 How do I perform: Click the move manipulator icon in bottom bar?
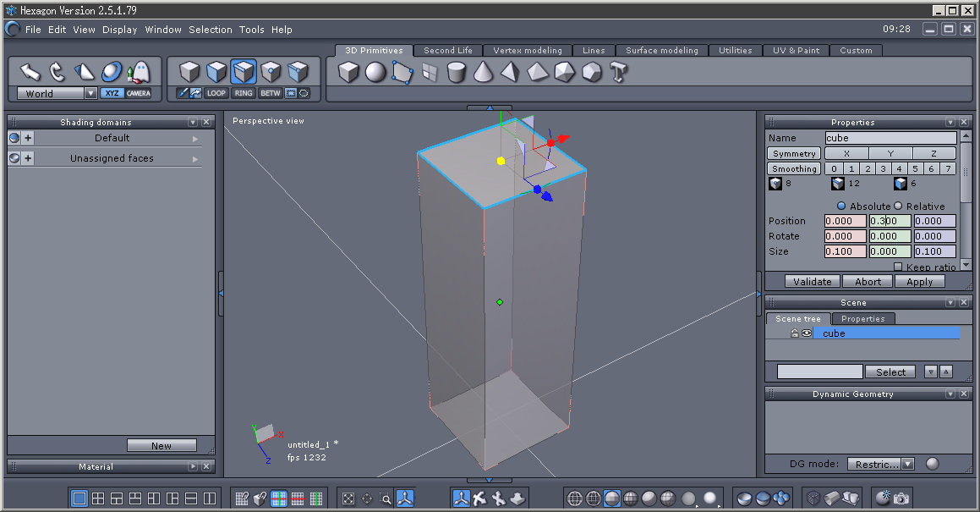[461, 498]
